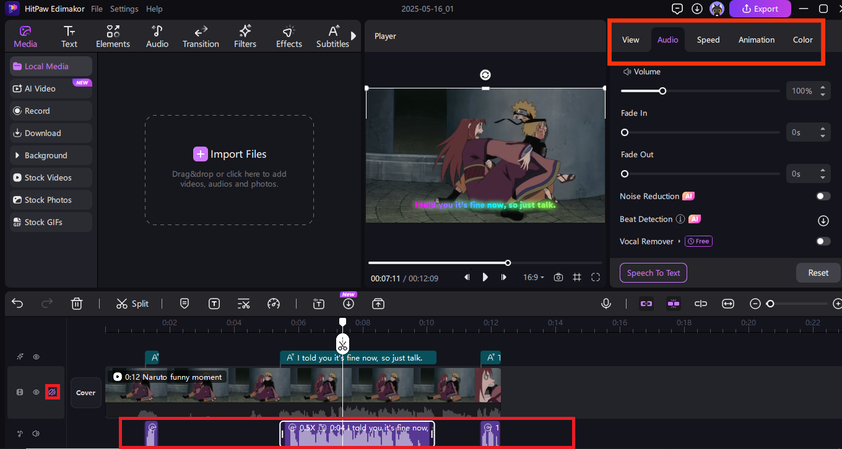Viewport: 842px width, 449px height.
Task: Click the Undo arrow in timeline toolbar
Action: [18, 303]
